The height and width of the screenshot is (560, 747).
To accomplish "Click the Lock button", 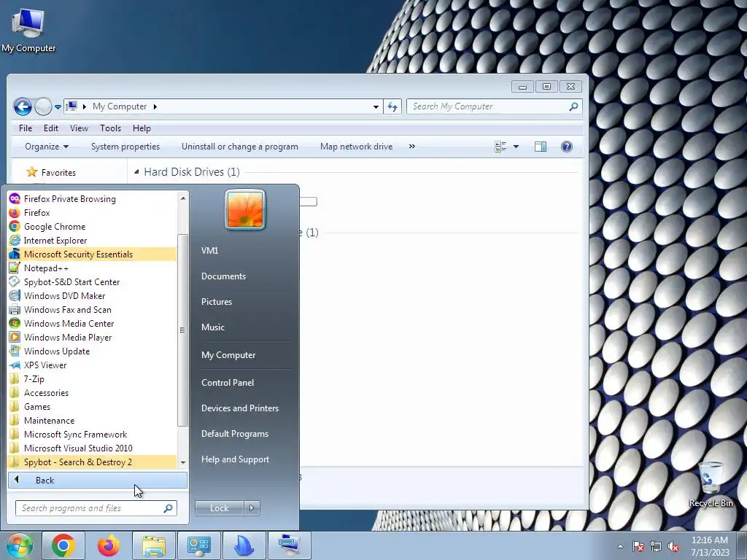I will pos(219,508).
